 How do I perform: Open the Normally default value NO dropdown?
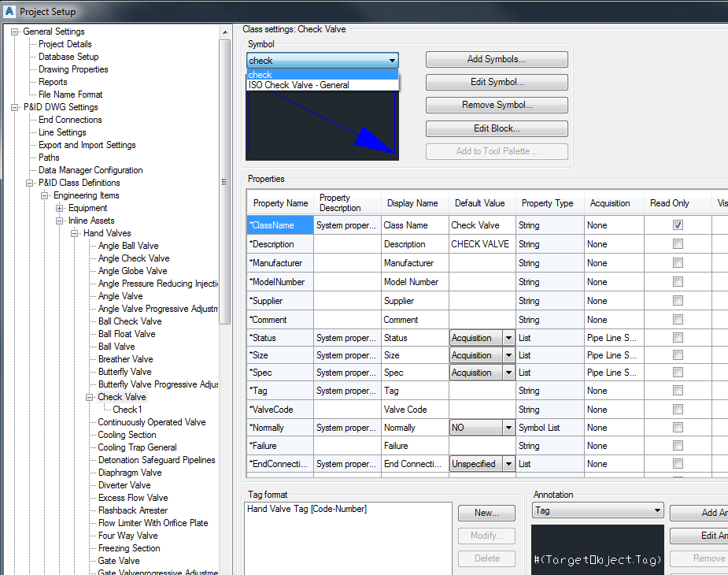pyautogui.click(x=508, y=428)
